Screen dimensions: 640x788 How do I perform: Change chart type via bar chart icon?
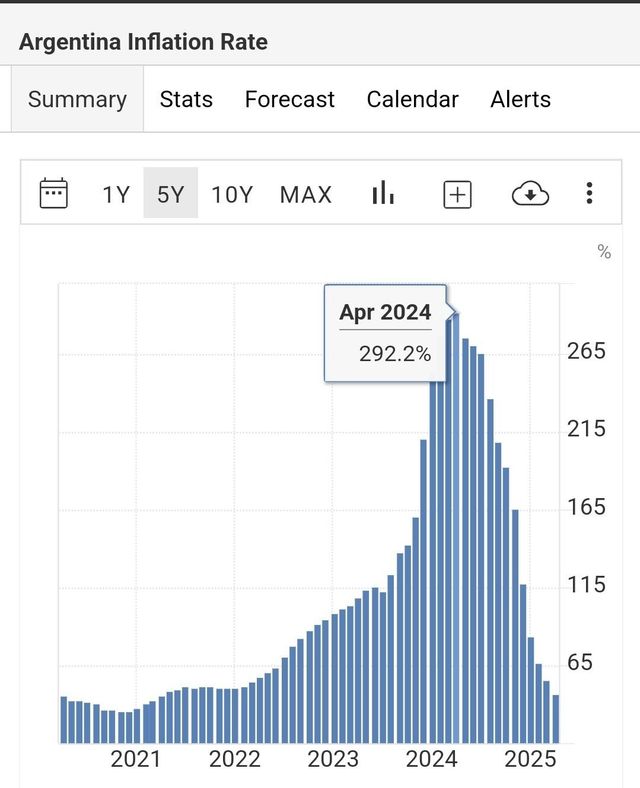coord(382,194)
